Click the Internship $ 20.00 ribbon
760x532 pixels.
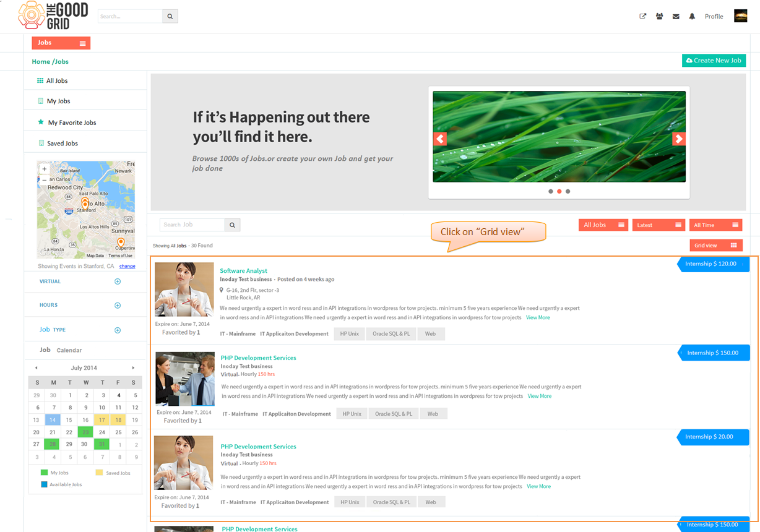(x=713, y=437)
